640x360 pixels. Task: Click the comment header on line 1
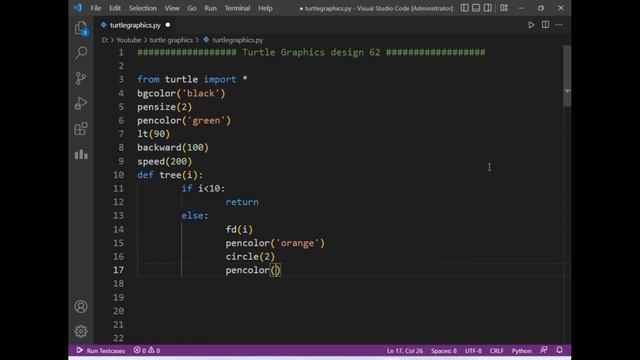(x=311, y=52)
